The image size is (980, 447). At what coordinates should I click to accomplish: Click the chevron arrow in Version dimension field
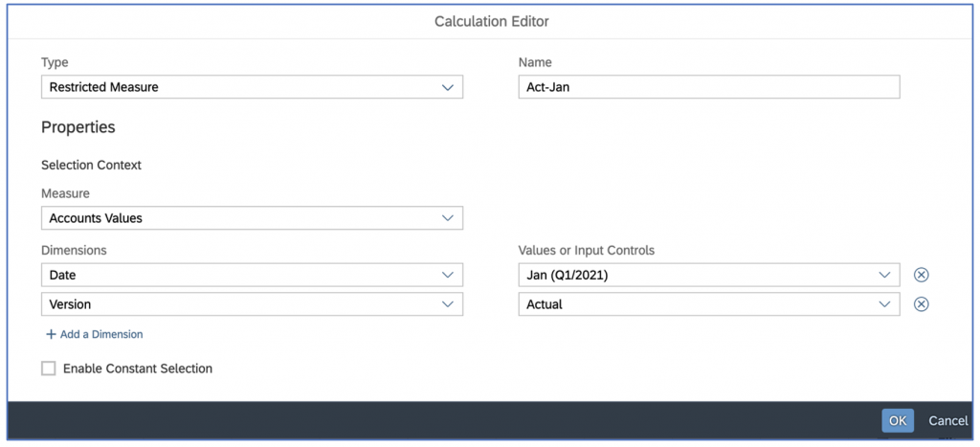click(x=448, y=303)
